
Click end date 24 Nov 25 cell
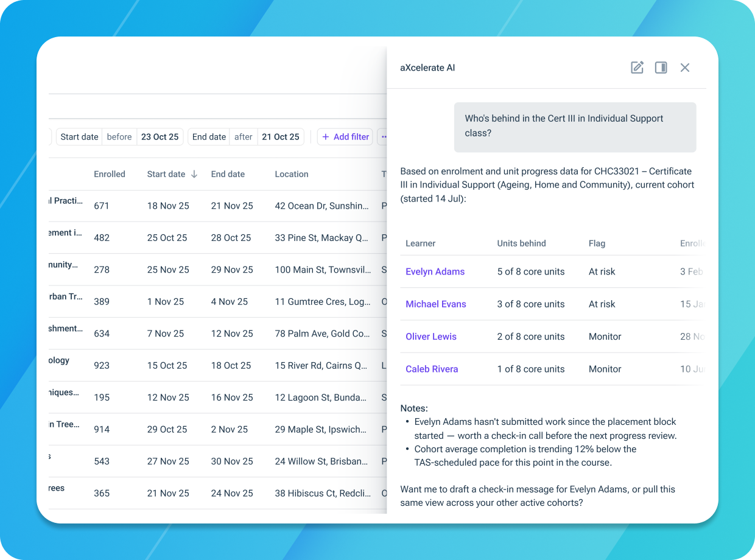coord(232,493)
